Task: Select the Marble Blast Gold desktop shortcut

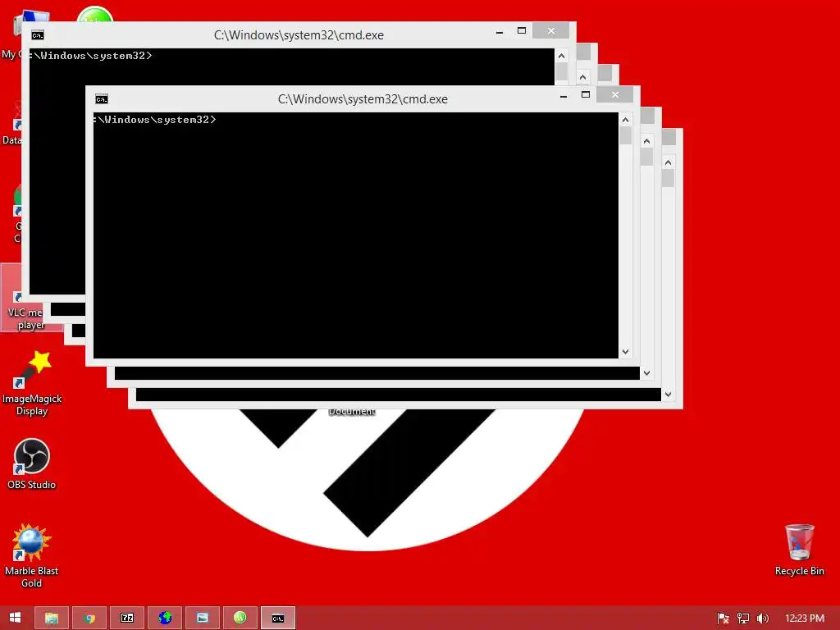Action: 32,555
